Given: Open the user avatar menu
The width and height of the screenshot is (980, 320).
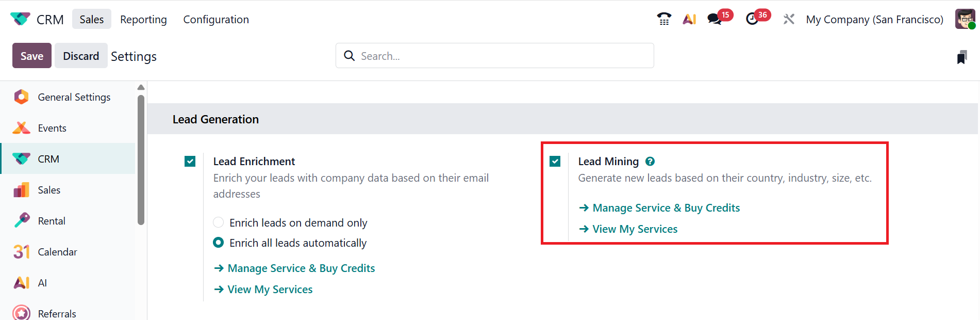Looking at the screenshot, I should tap(965, 19).
